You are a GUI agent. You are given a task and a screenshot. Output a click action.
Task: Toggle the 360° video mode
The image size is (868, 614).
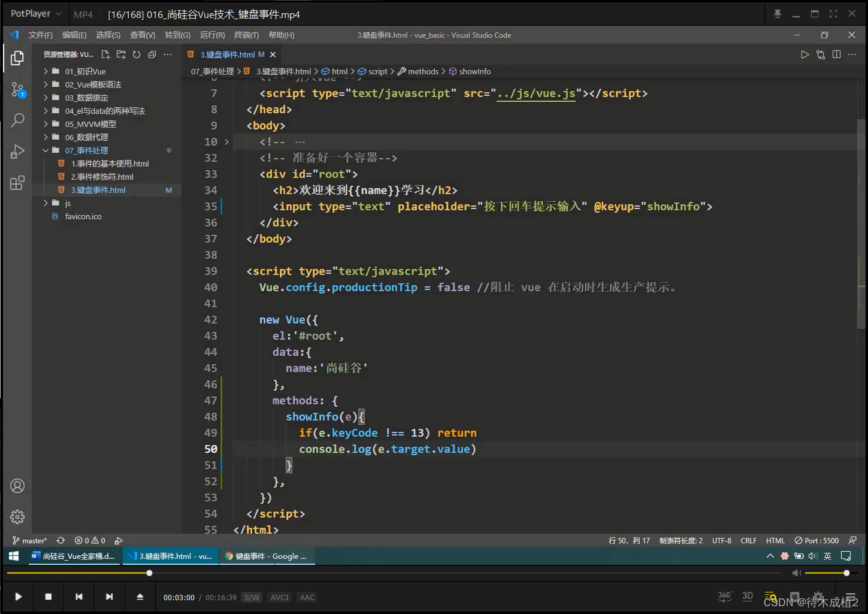click(x=725, y=596)
